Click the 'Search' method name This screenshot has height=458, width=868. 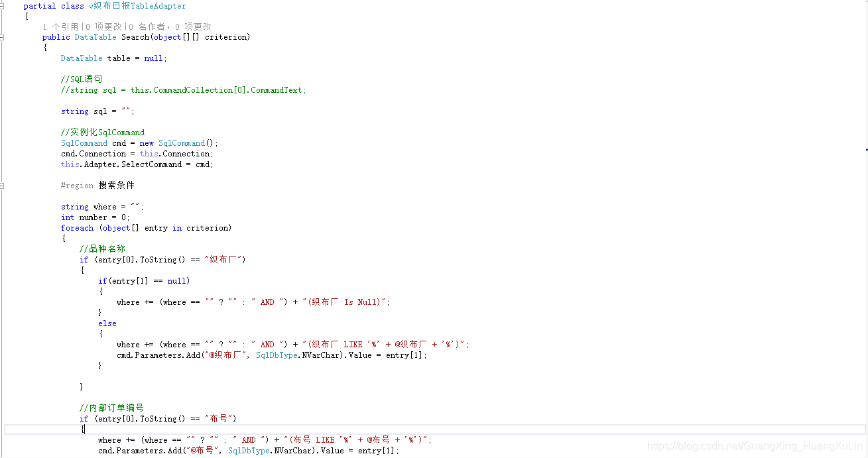click(135, 37)
